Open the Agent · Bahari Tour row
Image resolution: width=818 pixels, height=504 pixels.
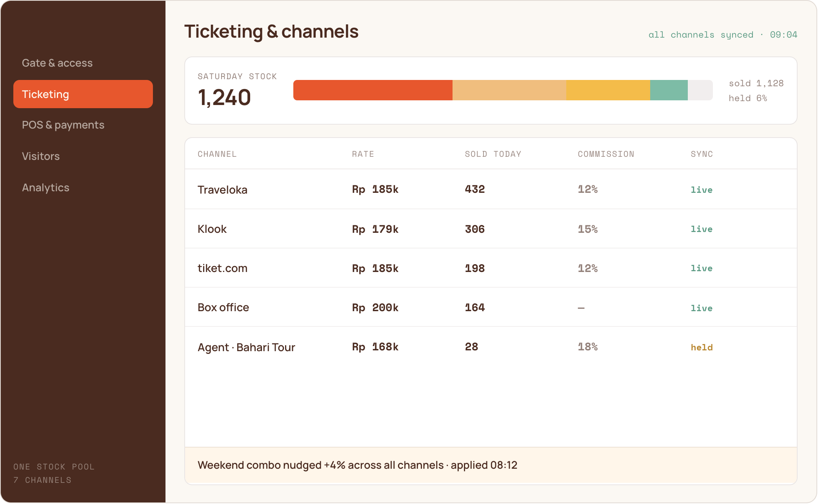[x=491, y=347]
